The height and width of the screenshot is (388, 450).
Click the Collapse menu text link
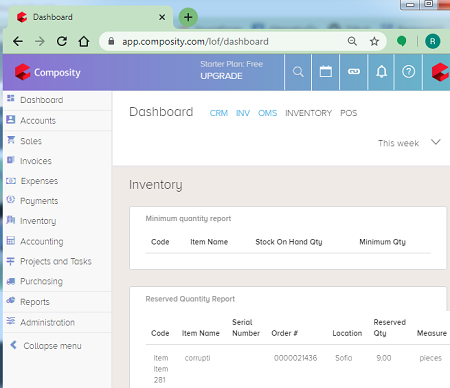coord(52,346)
